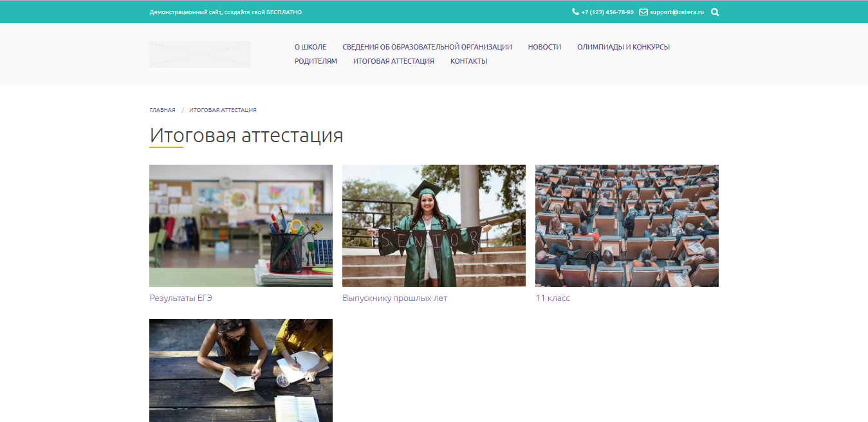
Task: Click the graduate in green gown photo
Action: (x=434, y=225)
